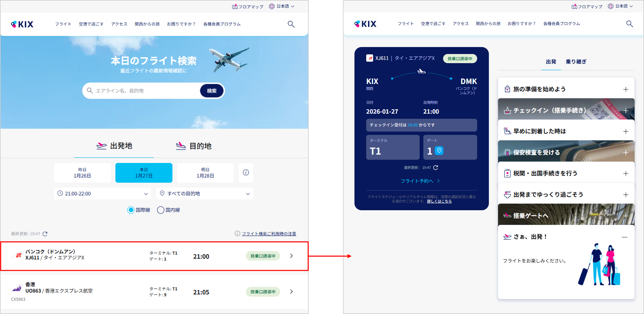Open フロアマップ in left page header
Image resolution: width=644 pixels, height=314 pixels.
248,6
